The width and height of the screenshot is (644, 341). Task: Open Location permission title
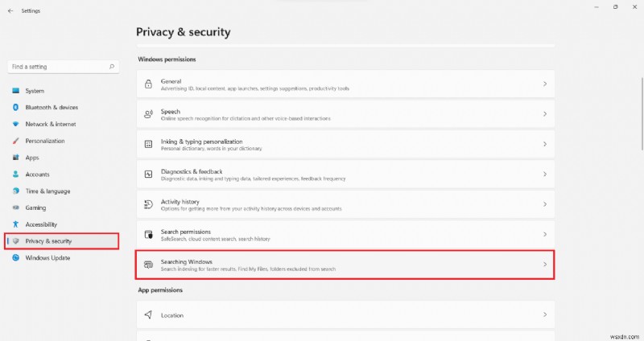point(172,315)
